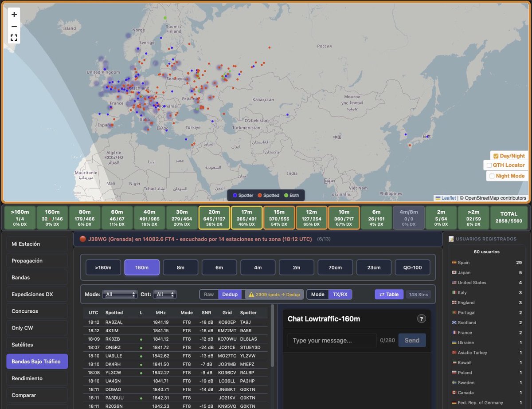Open the Cnt filter dropdown
This screenshot has width=532, height=409.
(164, 294)
